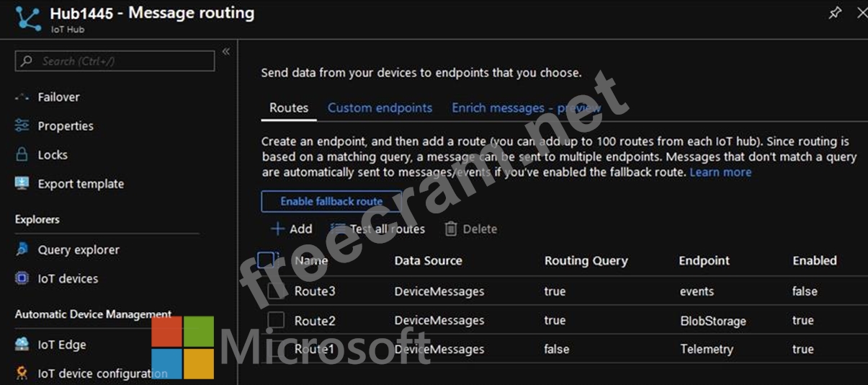Switch to the Enrich messages - preview tab
This screenshot has width=868, height=385.
tap(526, 108)
